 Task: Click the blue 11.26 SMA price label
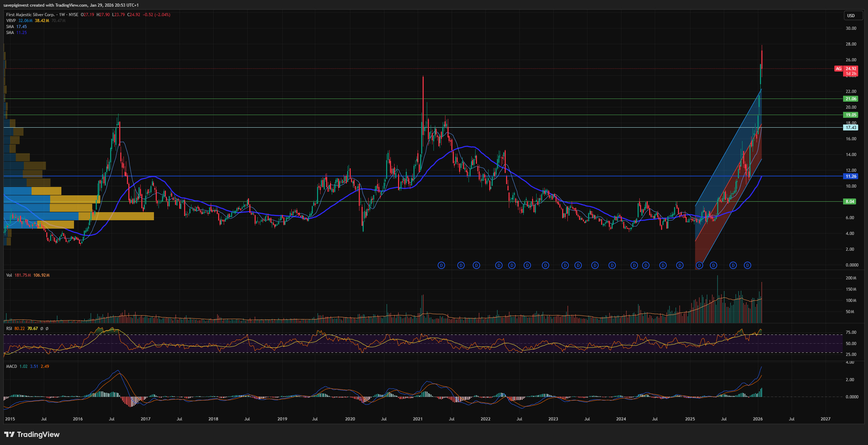tap(850, 176)
